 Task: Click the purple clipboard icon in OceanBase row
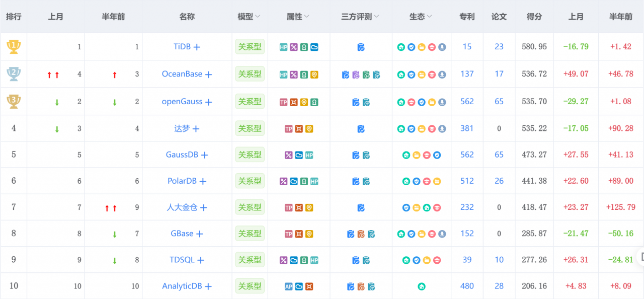pos(356,74)
